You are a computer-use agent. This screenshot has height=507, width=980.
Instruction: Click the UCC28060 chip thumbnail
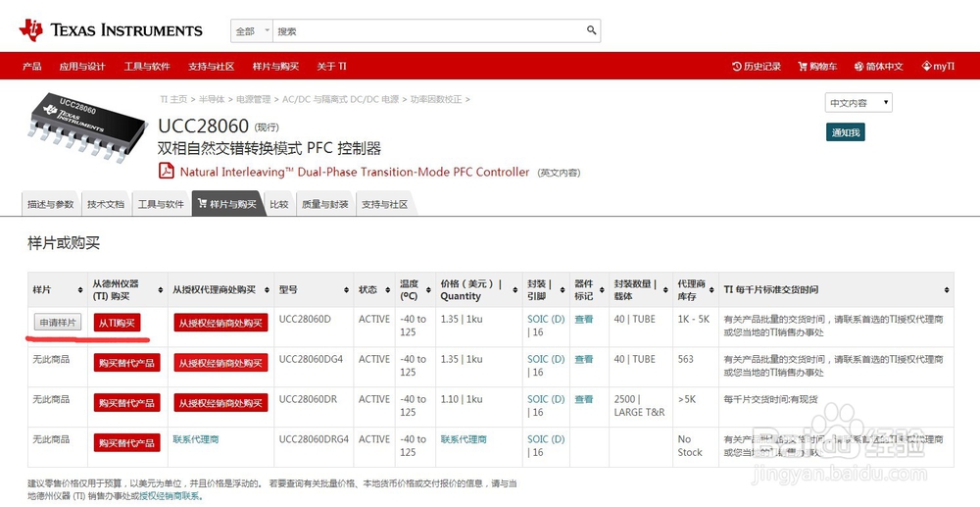pos(87,127)
